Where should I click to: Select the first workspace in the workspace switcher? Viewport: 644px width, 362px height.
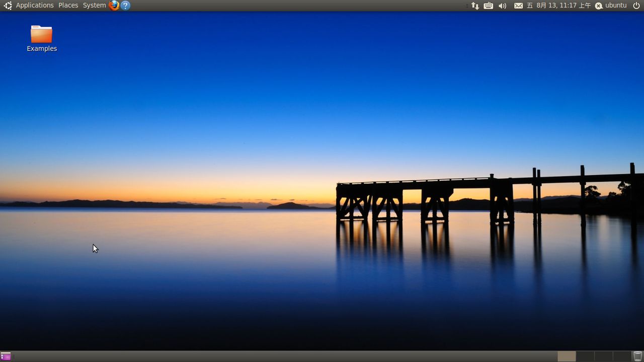[x=567, y=356]
